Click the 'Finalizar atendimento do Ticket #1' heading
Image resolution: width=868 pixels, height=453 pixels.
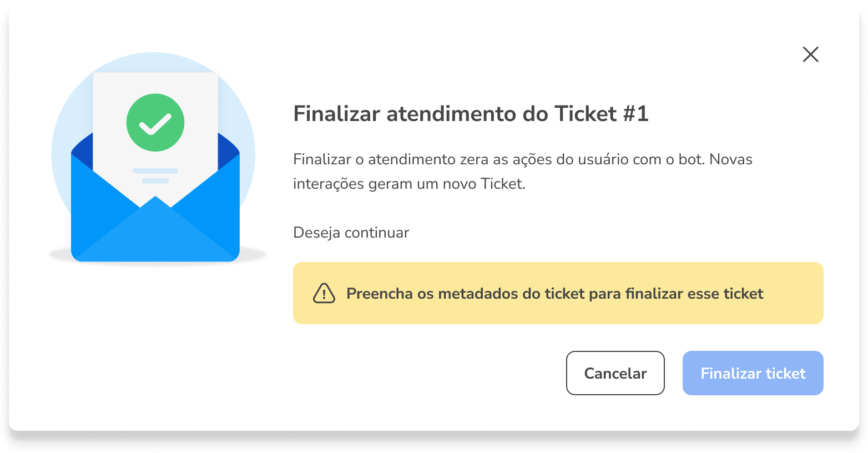click(471, 114)
